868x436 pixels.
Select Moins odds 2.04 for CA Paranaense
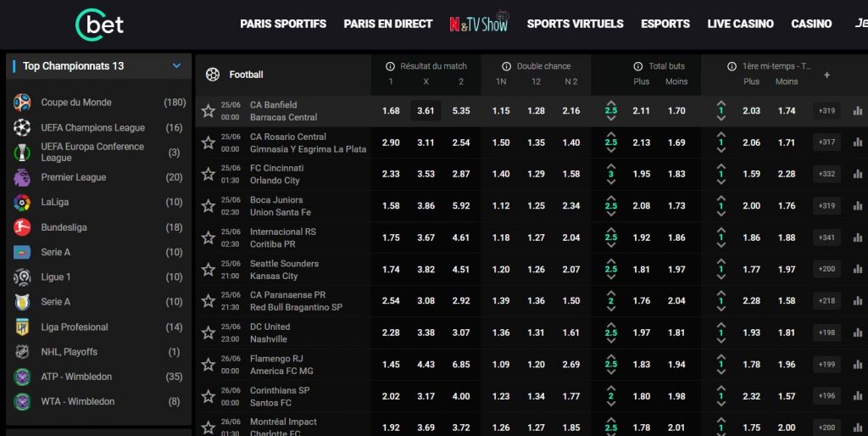[676, 301]
